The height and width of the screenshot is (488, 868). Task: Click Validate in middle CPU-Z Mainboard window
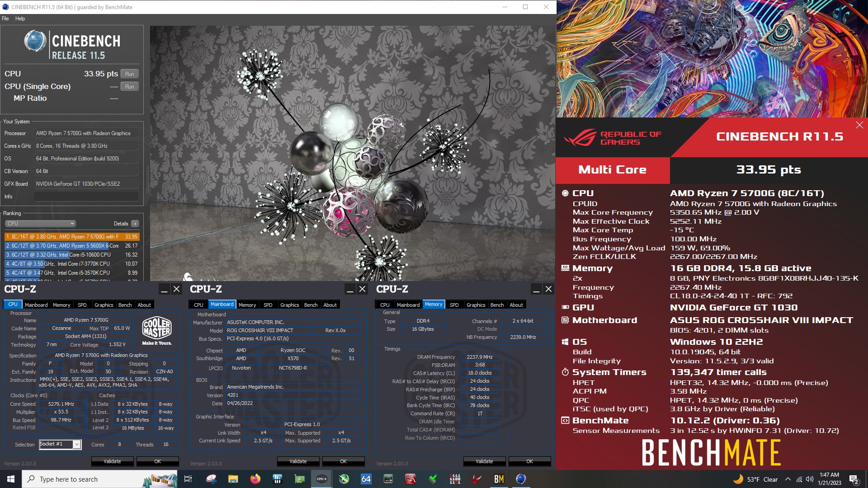coord(298,461)
